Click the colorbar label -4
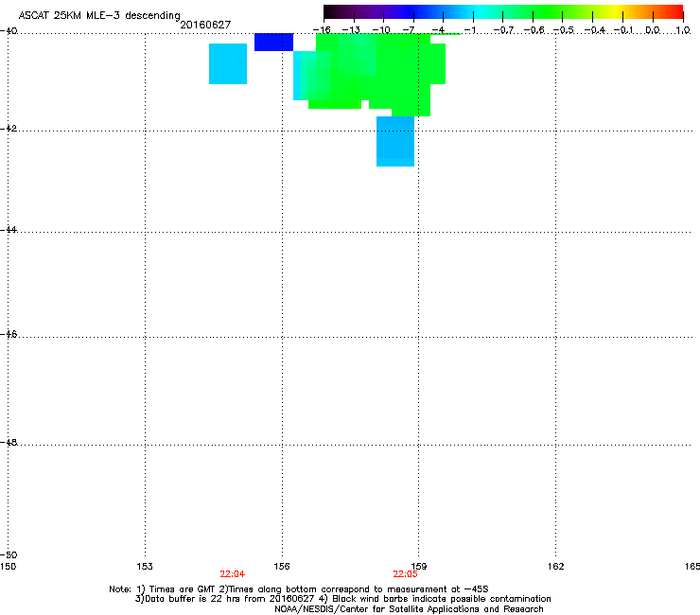700x615 pixels. click(438, 30)
